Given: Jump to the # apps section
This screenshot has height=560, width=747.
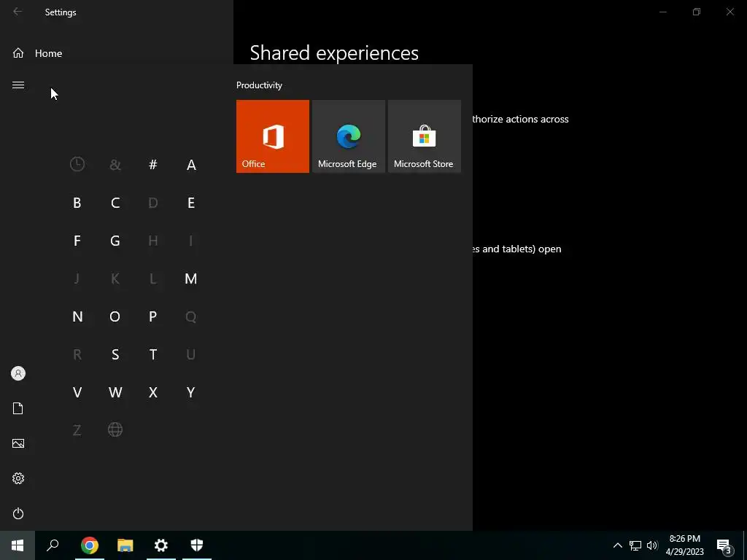Looking at the screenshot, I should (153, 164).
